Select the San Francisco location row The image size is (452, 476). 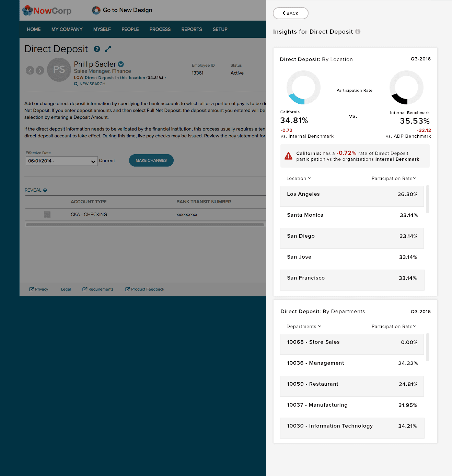tap(352, 280)
